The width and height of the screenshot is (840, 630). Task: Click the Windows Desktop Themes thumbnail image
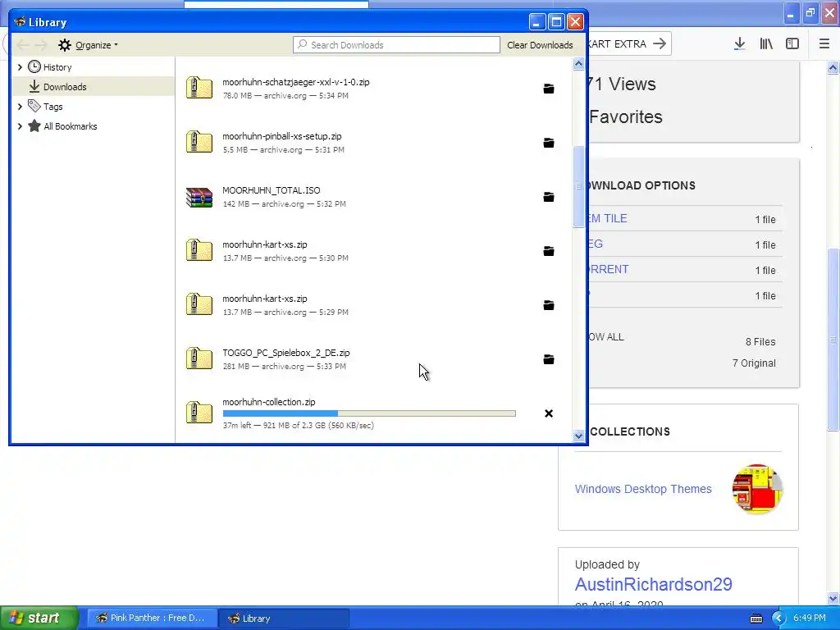click(757, 489)
